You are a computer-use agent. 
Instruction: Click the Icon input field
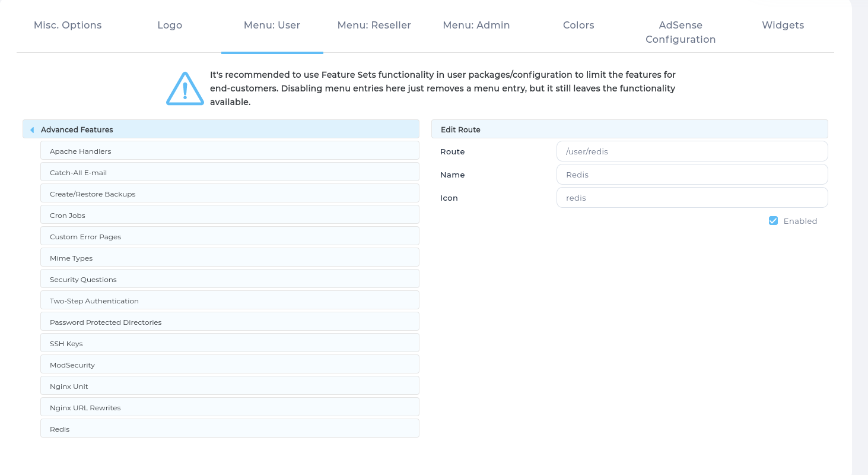(x=692, y=198)
